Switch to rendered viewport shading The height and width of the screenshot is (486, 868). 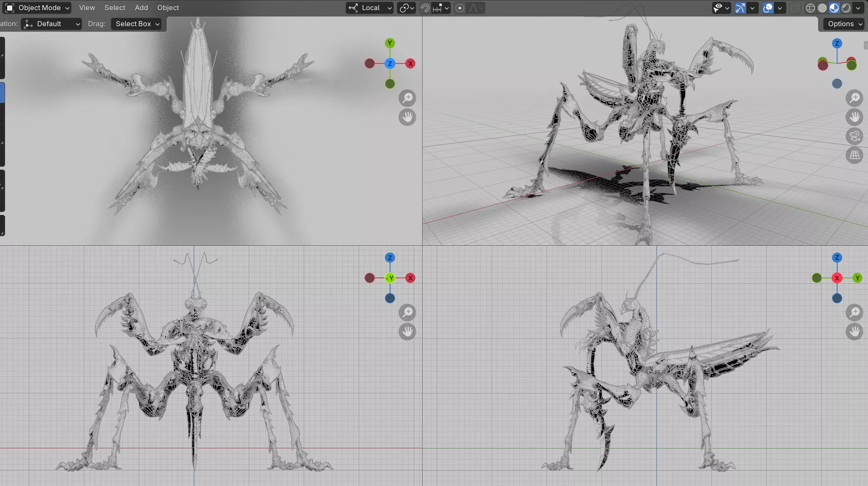point(846,8)
